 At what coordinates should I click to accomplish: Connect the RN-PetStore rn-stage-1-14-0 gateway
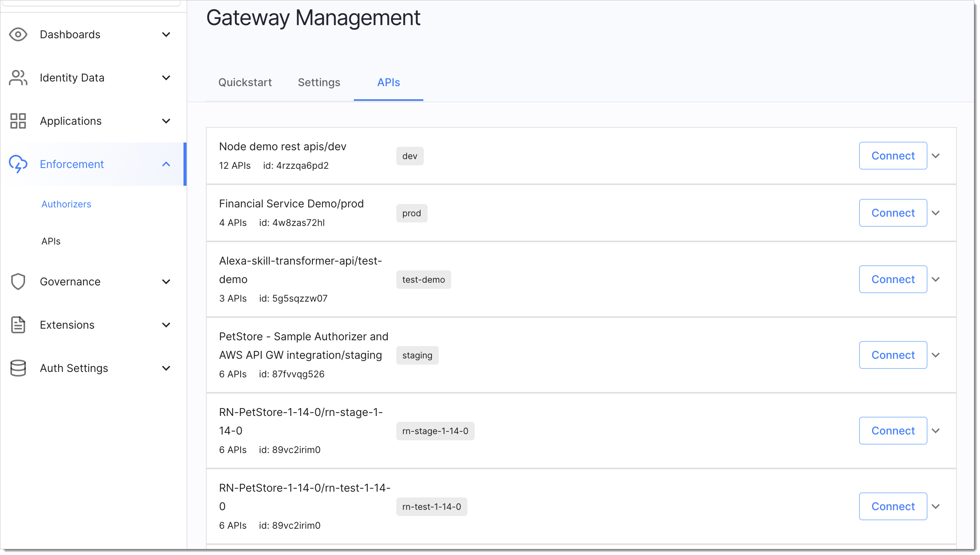(x=893, y=431)
